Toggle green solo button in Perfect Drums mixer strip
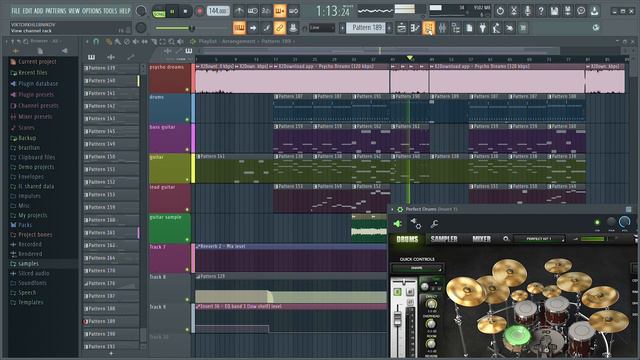The height and width of the screenshot is (360, 640). coord(397,292)
